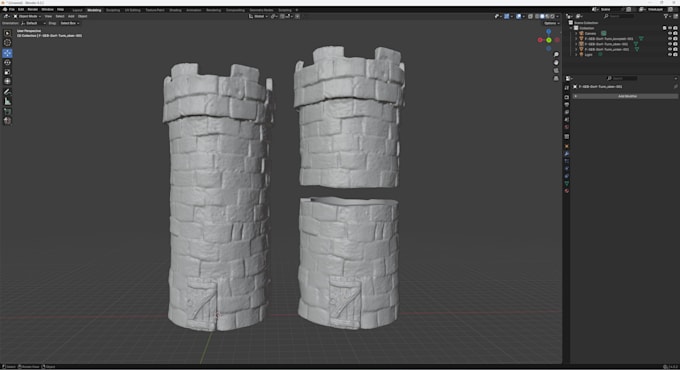The height and width of the screenshot is (370, 680).
Task: Open the Global transform orientation dropdown
Action: tap(258, 16)
